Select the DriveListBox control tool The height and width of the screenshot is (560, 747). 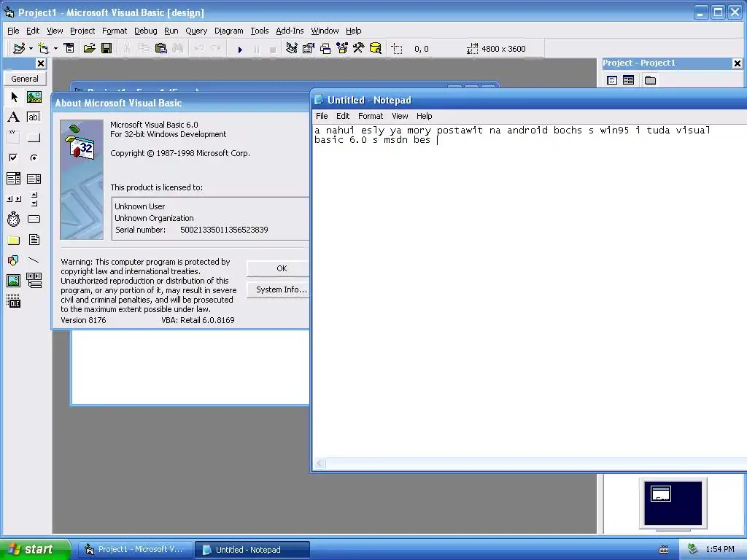34,219
